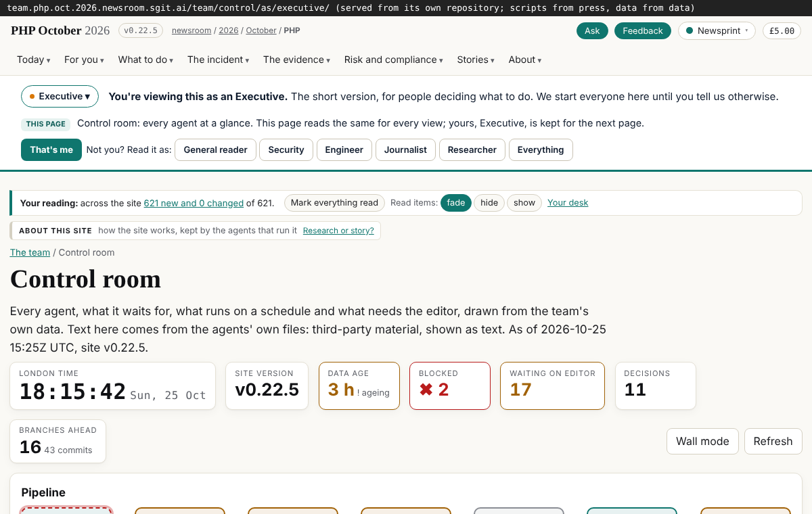This screenshot has width=812, height=514.
Task: Switch to Security view
Action: (x=286, y=149)
